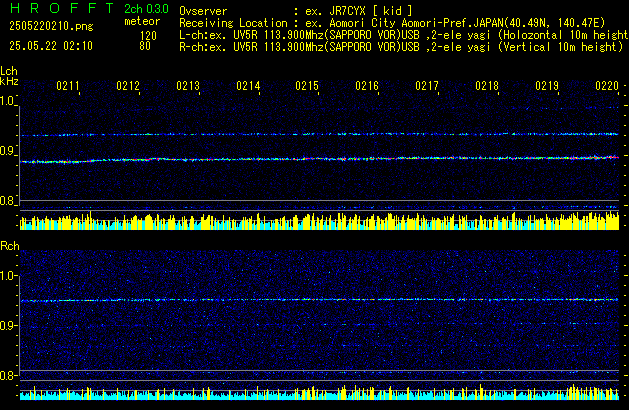Click the meteor label

(x=142, y=21)
